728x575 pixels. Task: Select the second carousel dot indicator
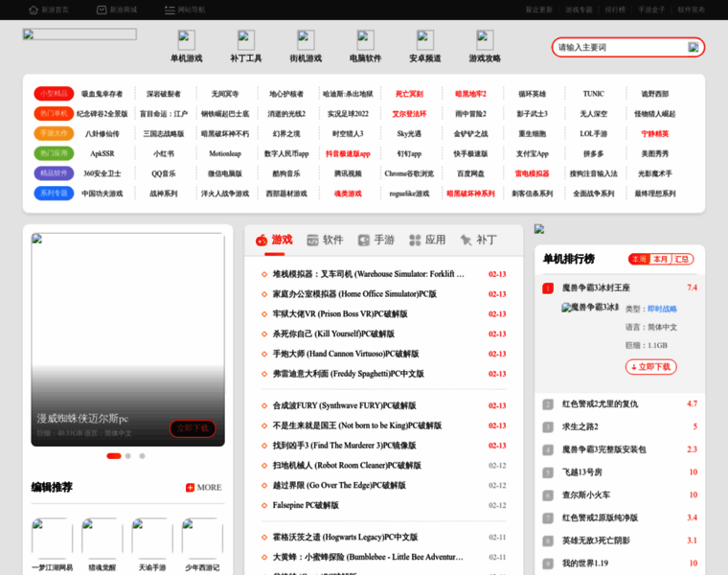click(129, 456)
